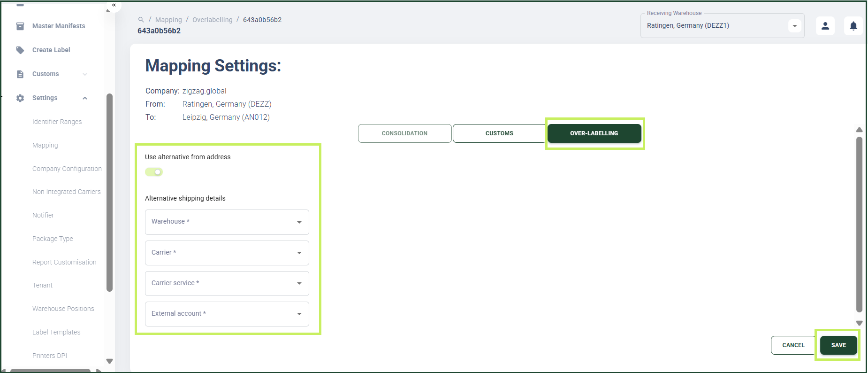Screen dimensions: 868x373
Task: Toggle Use alternative from address switch
Action: [x=154, y=172]
